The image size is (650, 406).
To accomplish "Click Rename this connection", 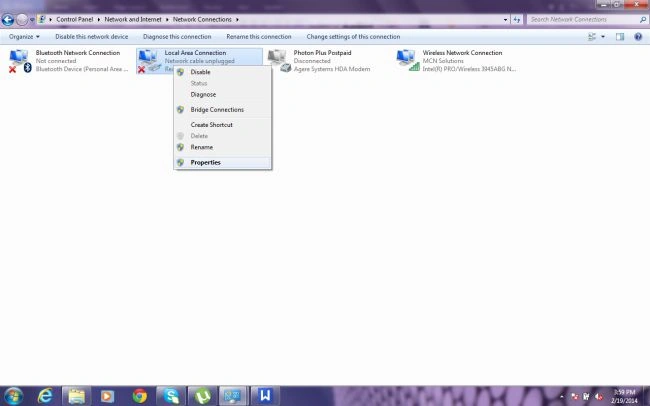I will tap(259, 36).
